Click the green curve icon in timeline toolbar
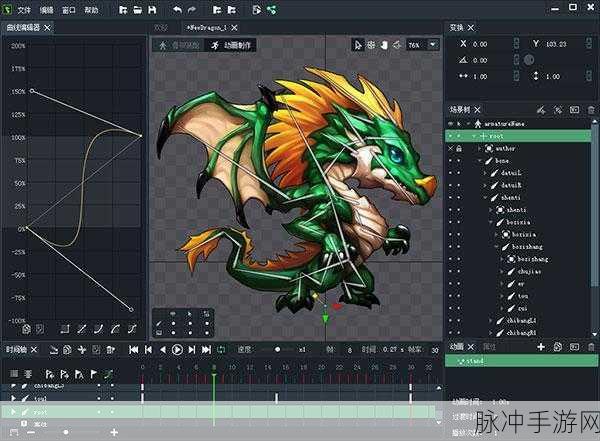The width and height of the screenshot is (600, 441). click(x=109, y=374)
